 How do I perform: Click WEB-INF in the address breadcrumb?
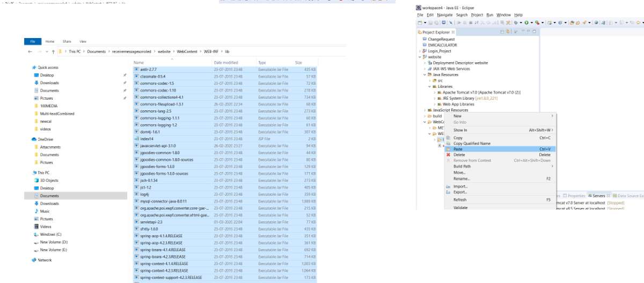211,51
